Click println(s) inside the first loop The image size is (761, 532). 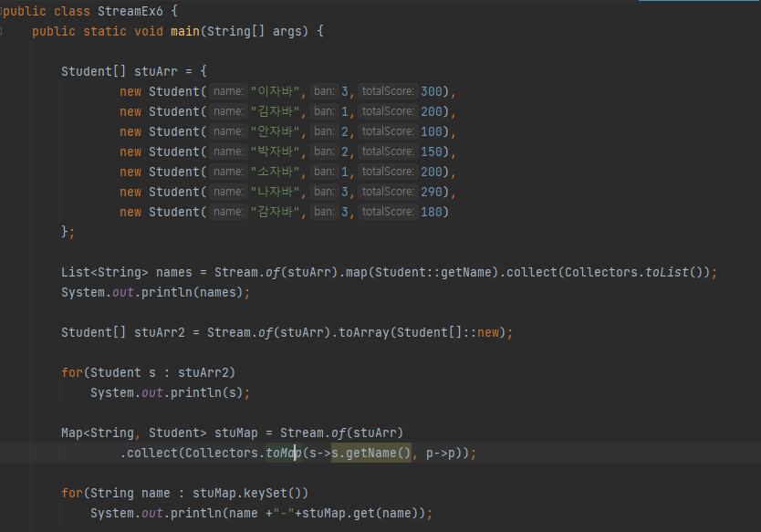point(207,392)
